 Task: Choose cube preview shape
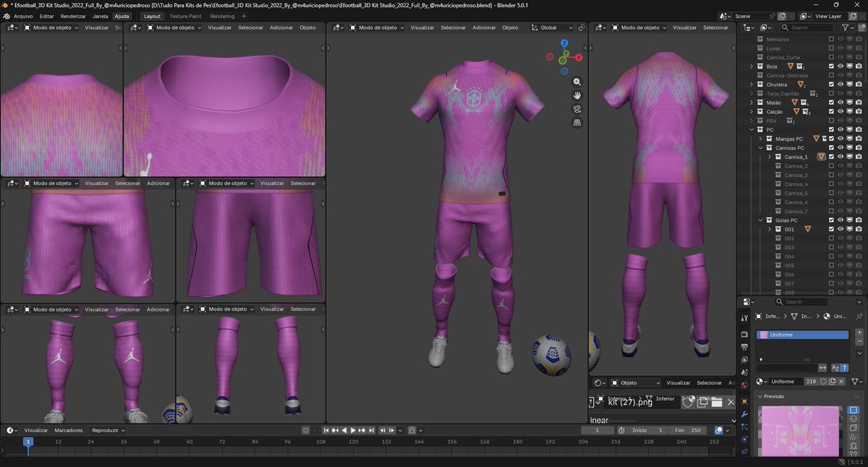pyautogui.click(x=854, y=428)
